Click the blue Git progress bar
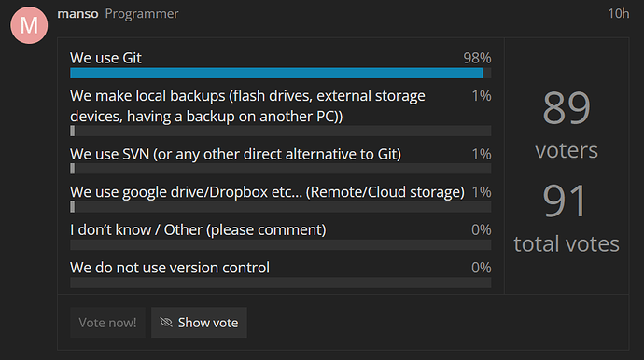Screen dimensions: 644x360 pos(276,73)
